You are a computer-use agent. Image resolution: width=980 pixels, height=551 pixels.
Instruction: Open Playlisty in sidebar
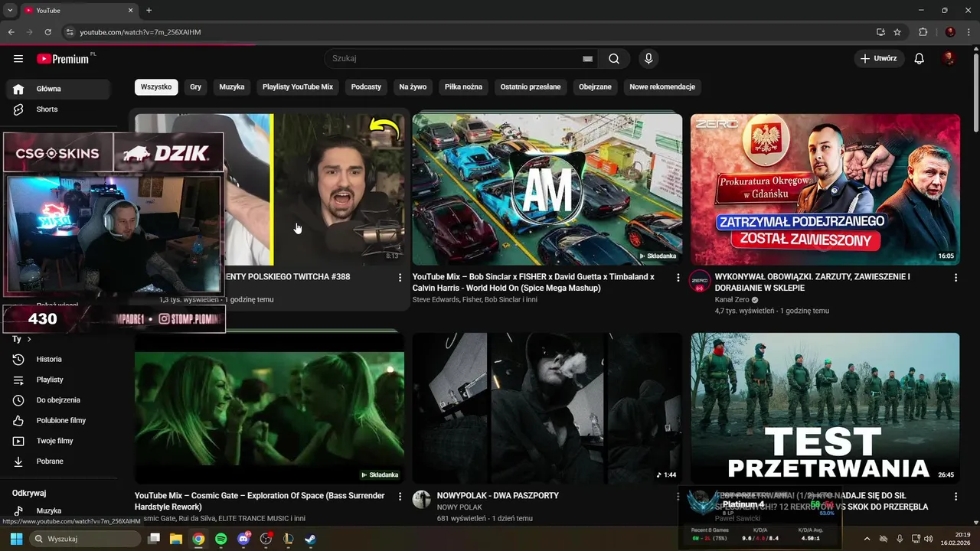58,380
